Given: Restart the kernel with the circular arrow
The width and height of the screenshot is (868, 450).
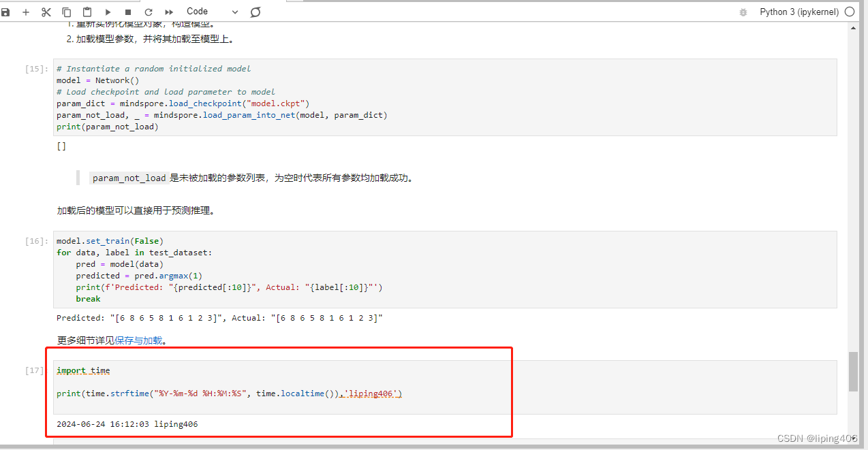Looking at the screenshot, I should tap(149, 12).
